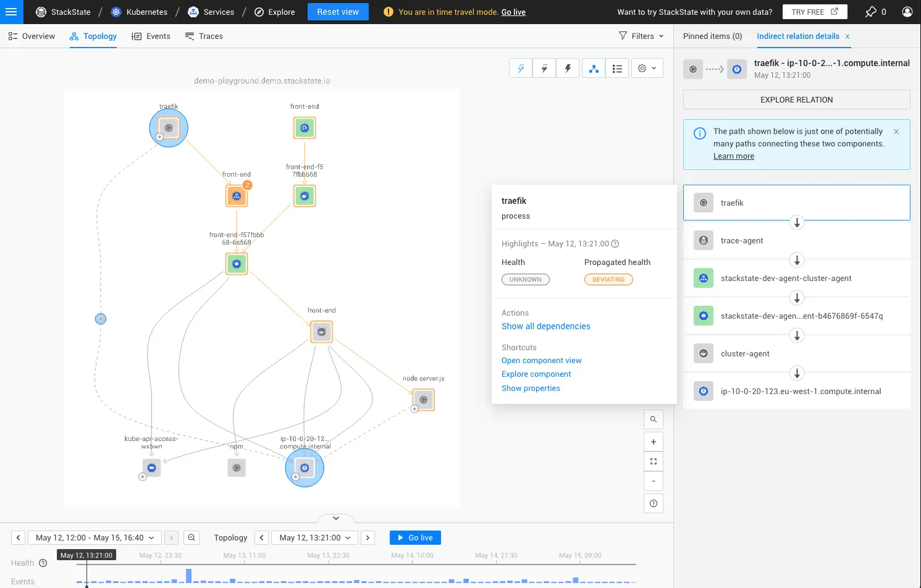Select stackstate-dev-agent-cluster-agent path item

(x=796, y=278)
